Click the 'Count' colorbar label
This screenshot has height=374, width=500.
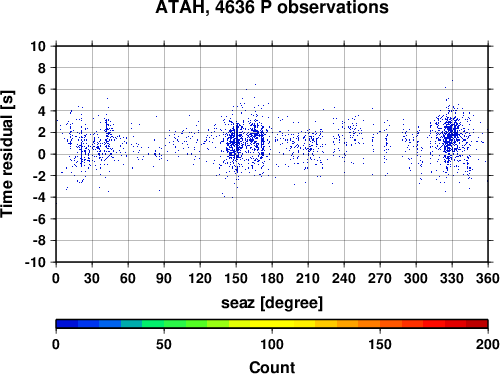[272, 367]
